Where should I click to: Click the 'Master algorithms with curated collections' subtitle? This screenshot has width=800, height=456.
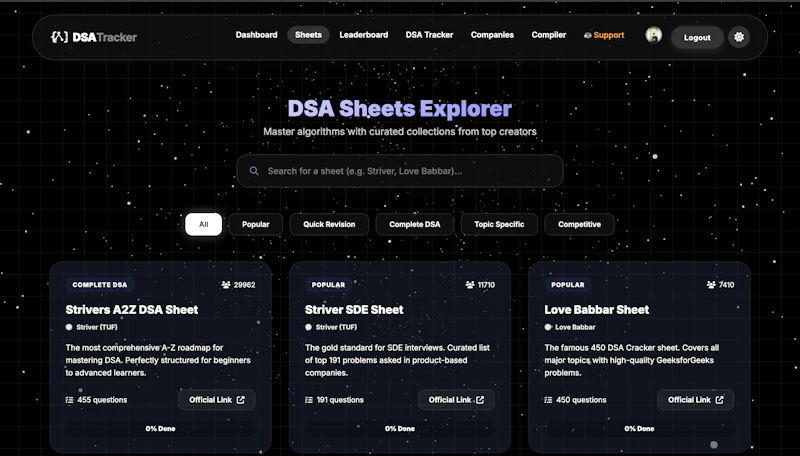400,132
